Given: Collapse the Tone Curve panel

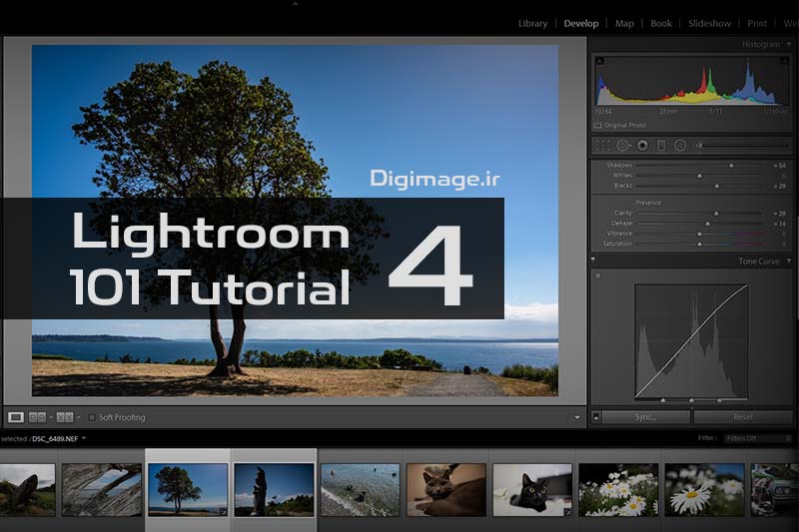Looking at the screenshot, I should coord(789,262).
